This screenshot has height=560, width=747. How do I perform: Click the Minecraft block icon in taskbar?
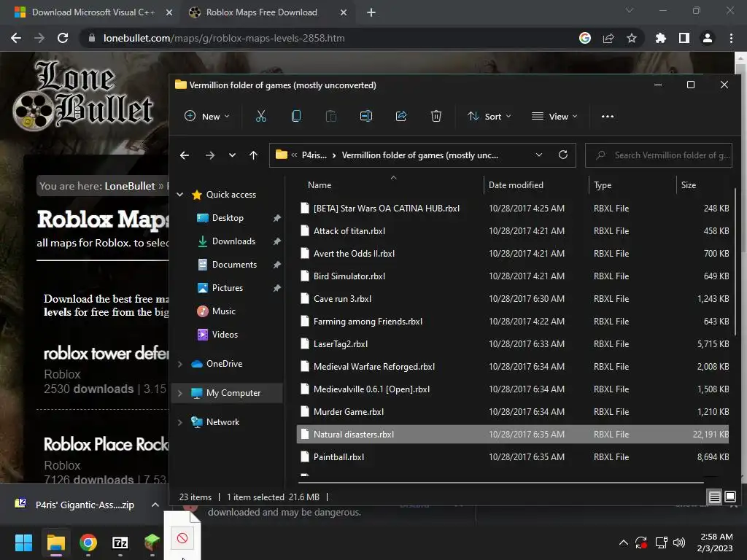[x=152, y=542]
